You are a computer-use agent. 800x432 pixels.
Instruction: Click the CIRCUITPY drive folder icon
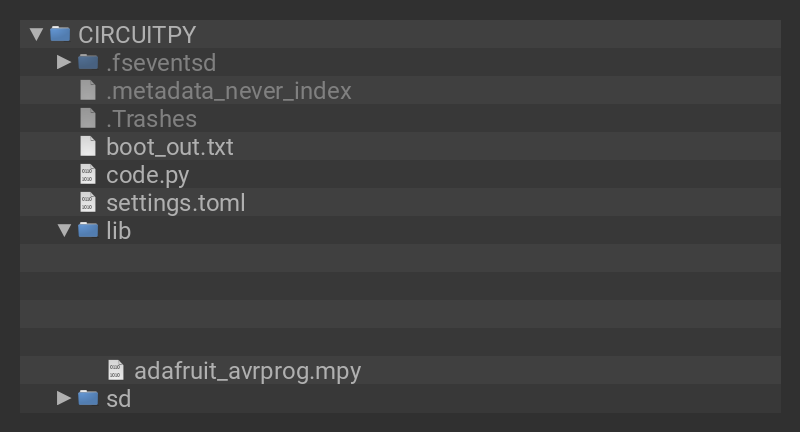[60, 34]
